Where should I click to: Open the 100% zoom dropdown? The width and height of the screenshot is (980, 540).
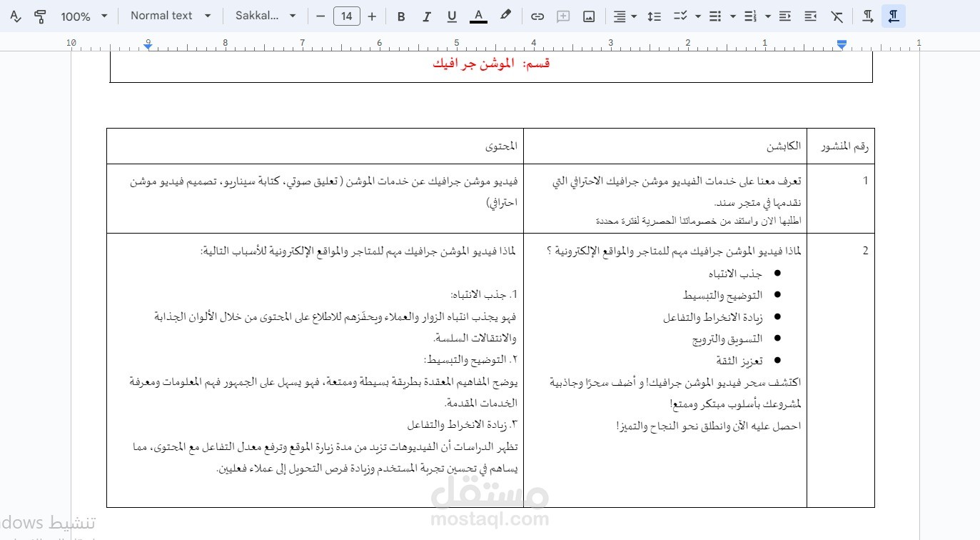84,16
